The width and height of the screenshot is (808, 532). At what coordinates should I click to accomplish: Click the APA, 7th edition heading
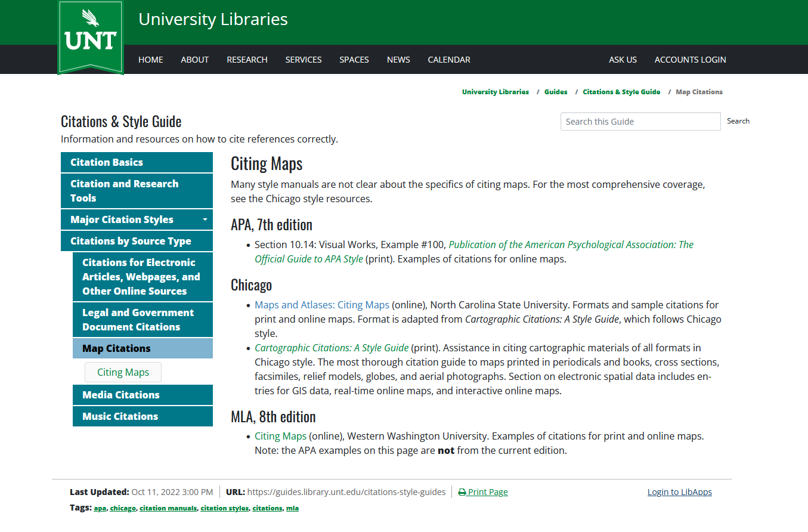pyautogui.click(x=271, y=225)
